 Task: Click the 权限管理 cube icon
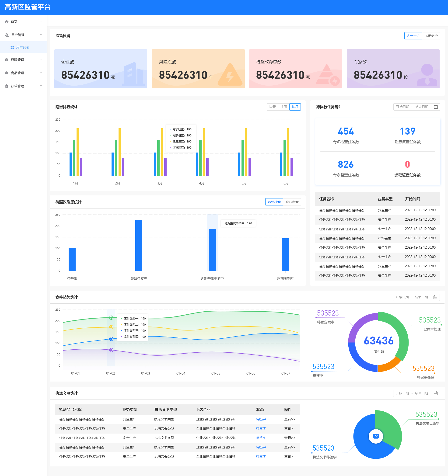pyautogui.click(x=7, y=60)
